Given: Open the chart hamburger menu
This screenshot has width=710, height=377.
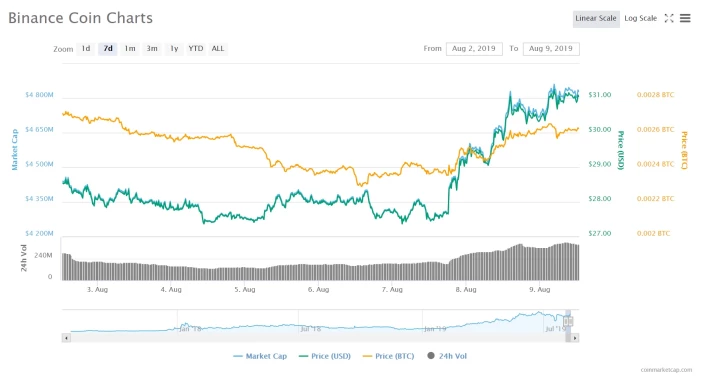Looking at the screenshot, I should tap(685, 18).
